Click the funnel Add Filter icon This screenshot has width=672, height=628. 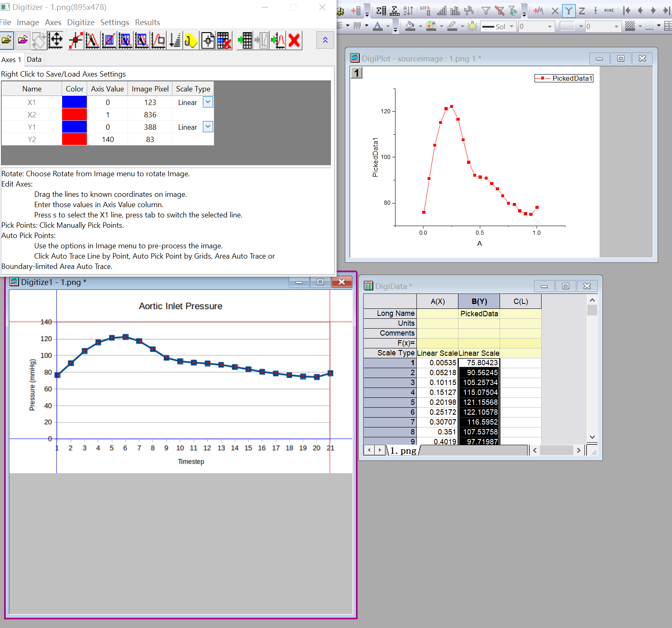[x=486, y=11]
